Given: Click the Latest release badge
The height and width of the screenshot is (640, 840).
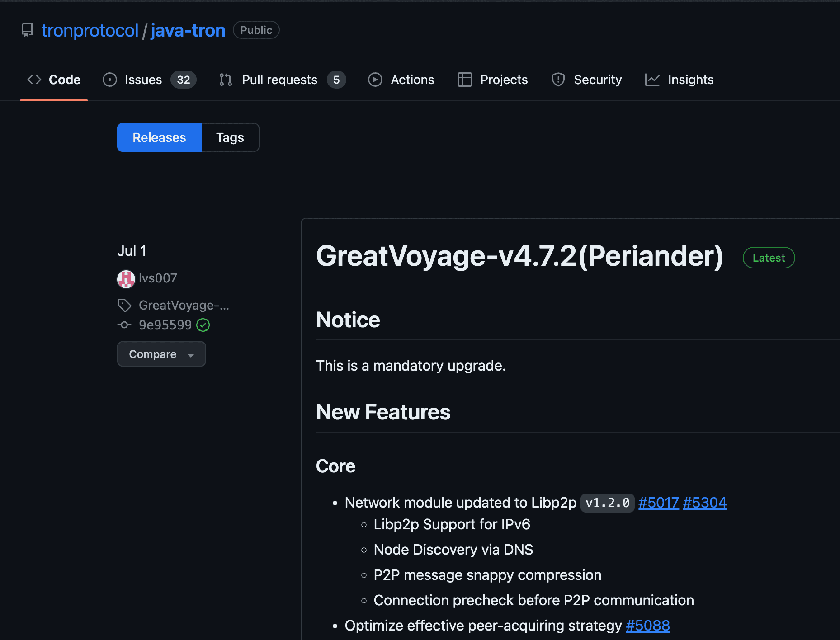Looking at the screenshot, I should (769, 258).
